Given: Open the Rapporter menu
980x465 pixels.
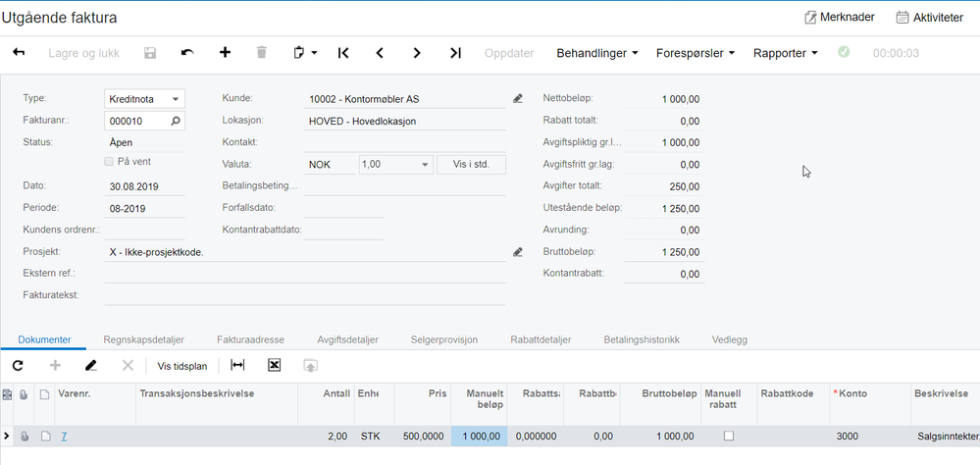Looking at the screenshot, I should (786, 53).
